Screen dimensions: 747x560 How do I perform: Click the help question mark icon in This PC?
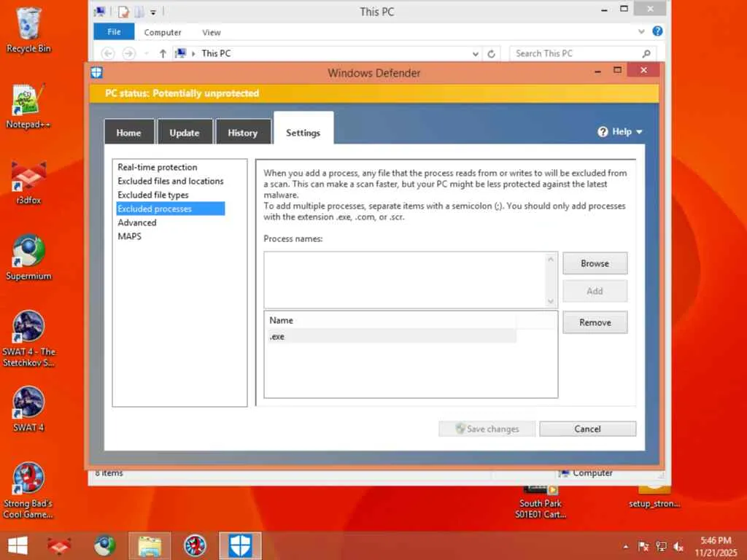point(657,31)
